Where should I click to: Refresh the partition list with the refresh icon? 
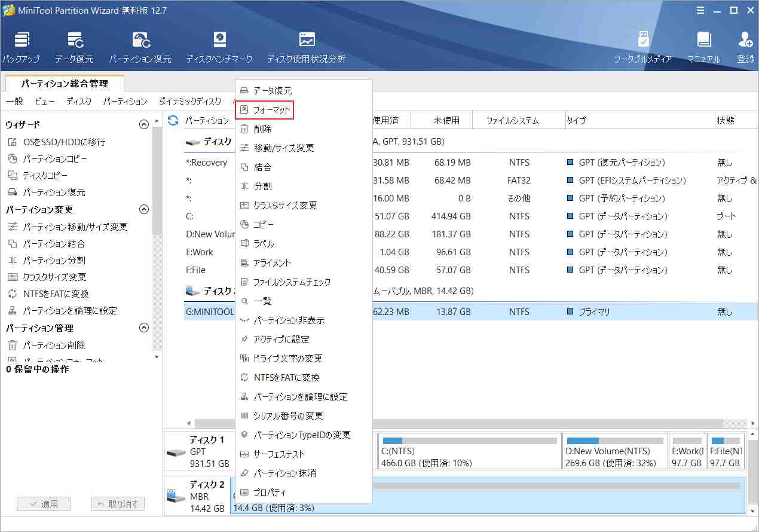point(173,120)
